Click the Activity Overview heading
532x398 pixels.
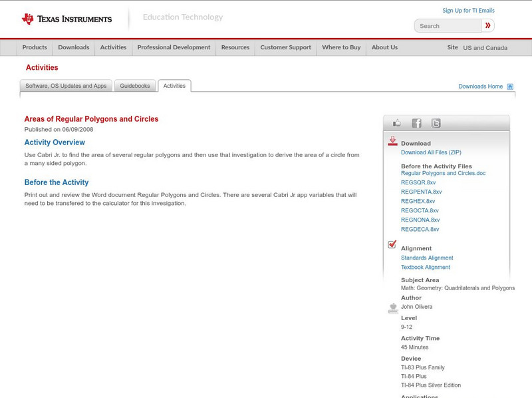(55, 142)
